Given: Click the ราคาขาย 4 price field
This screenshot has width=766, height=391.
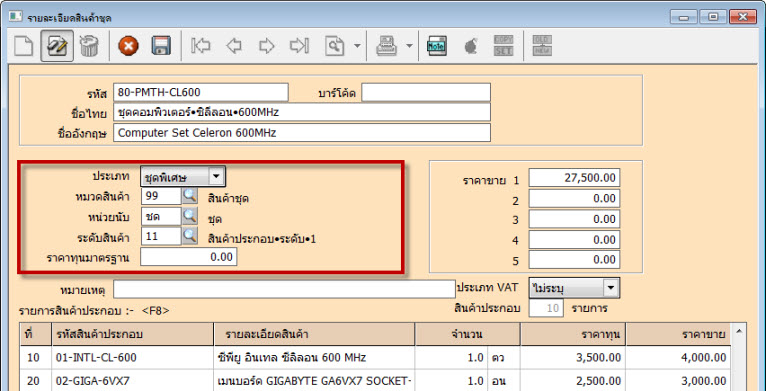Looking at the screenshot, I should click(x=574, y=239).
